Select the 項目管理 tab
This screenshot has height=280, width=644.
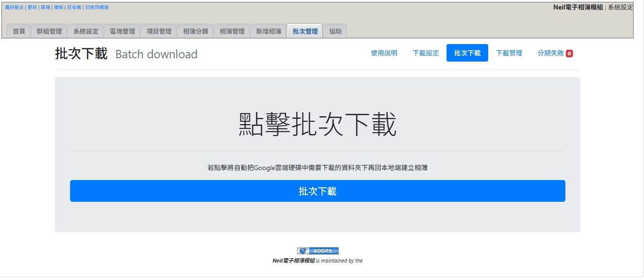tap(159, 31)
